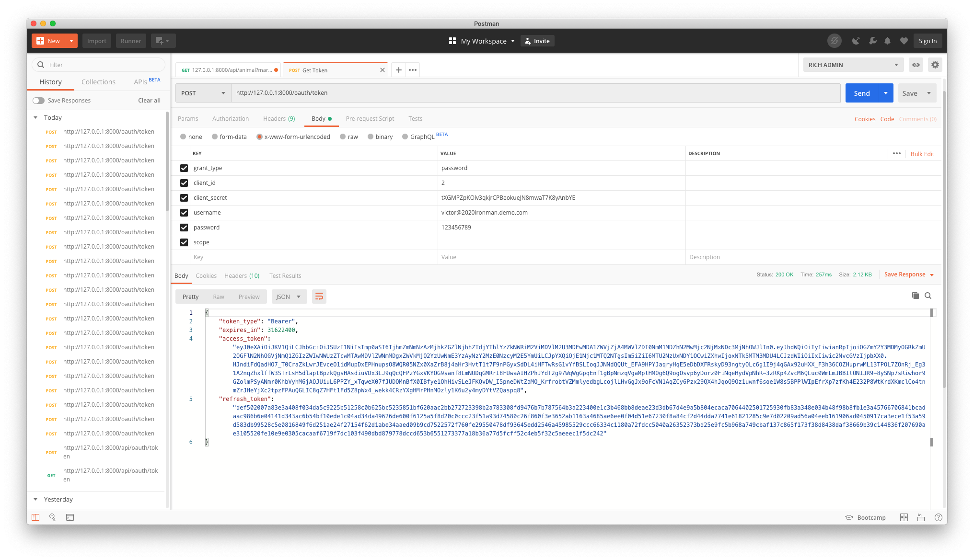
Task: Uncheck the client_id row checkbox
Action: 184,183
